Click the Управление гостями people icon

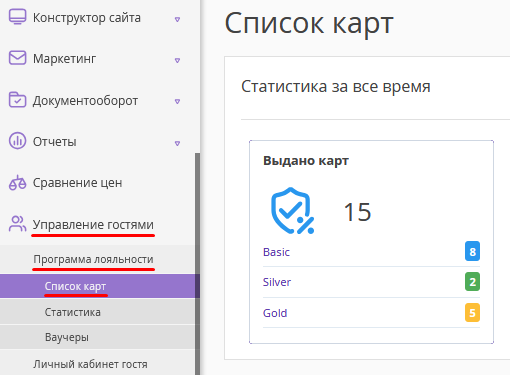coord(17,224)
